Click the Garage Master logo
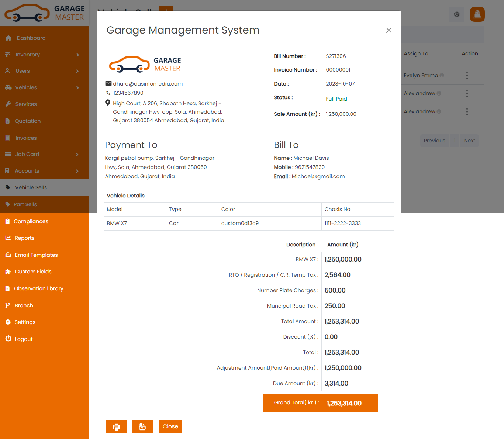Image resolution: width=504 pixels, height=439 pixels. (44, 13)
